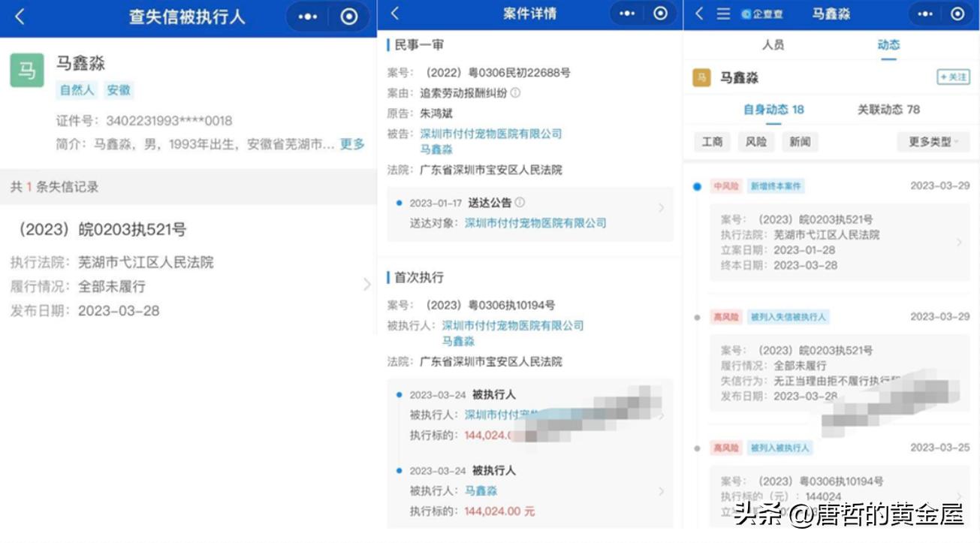
Task: Open the 更多类型 dropdown
Action: pyautogui.click(x=933, y=141)
